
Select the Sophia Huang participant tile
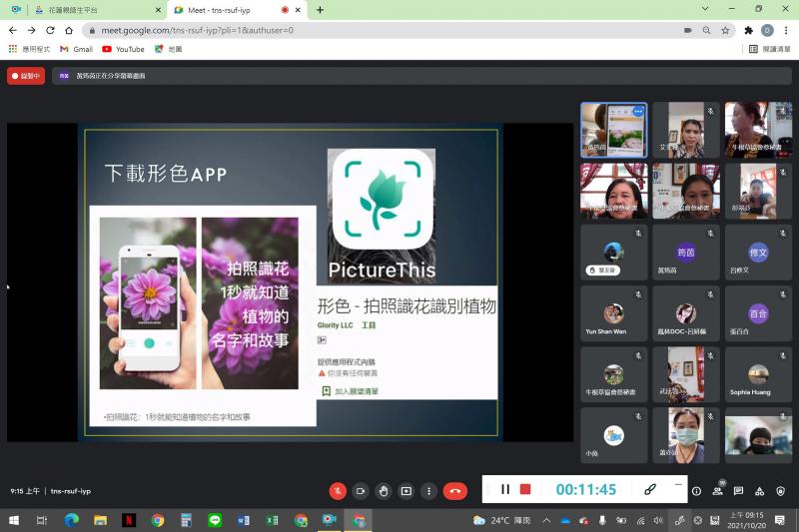(758, 374)
